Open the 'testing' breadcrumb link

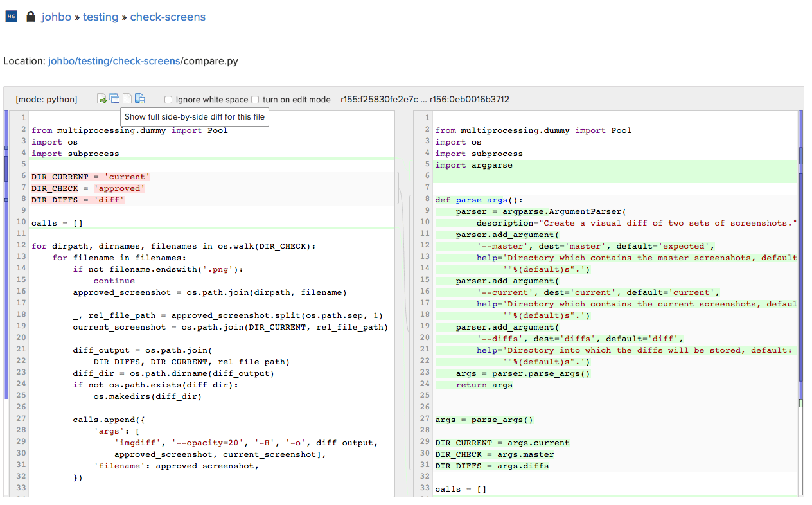[x=100, y=16]
